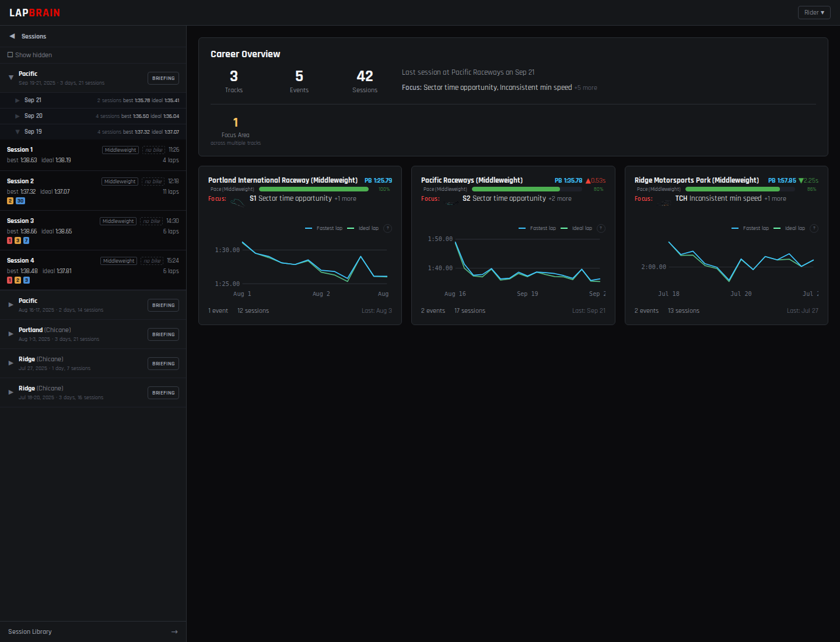Collapse the Sessions sidebar with the back arrow
The height and width of the screenshot is (642, 840).
[12, 36]
